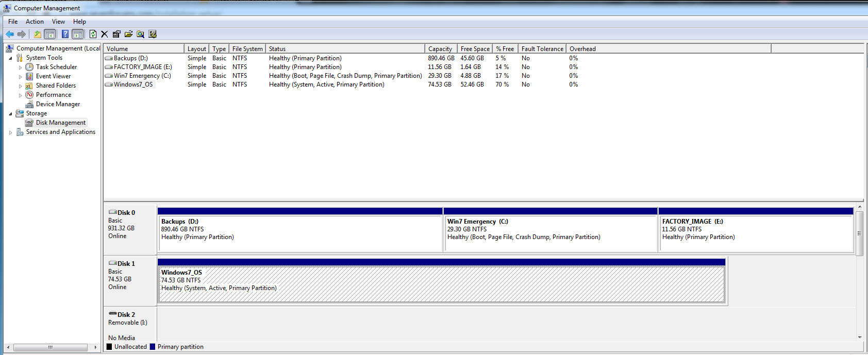The image size is (868, 355).
Task: Click the Unallocated black legend swatch
Action: pyautogui.click(x=109, y=347)
